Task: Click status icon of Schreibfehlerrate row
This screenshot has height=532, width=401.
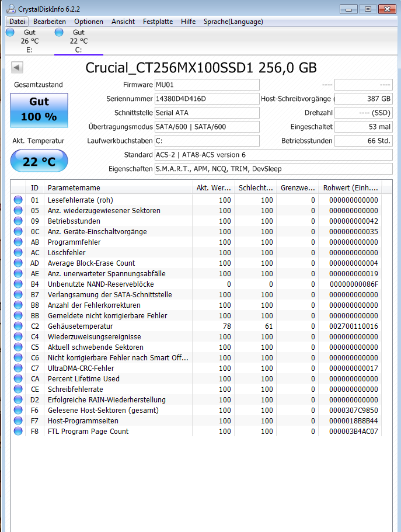Action: coord(18,389)
